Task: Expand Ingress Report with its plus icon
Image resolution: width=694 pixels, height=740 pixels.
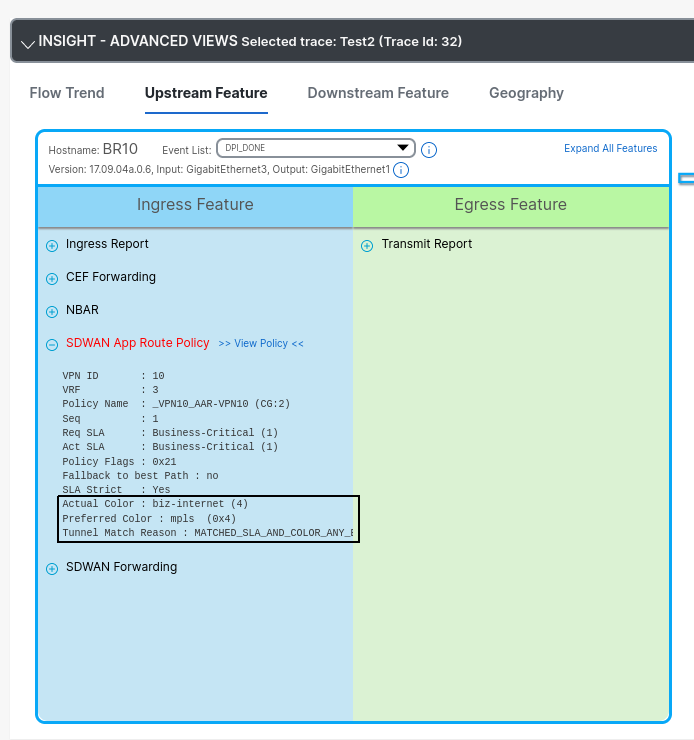Action: pyautogui.click(x=52, y=245)
